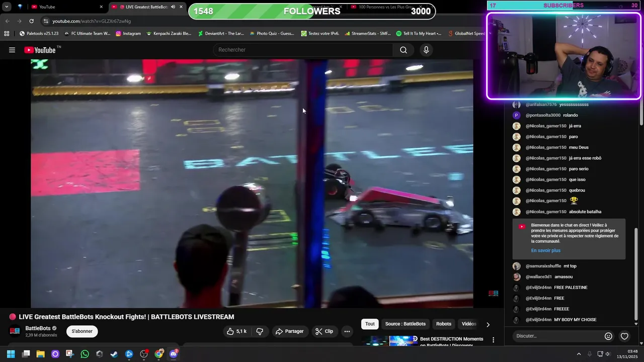Open Discord from the taskbar
Image resolution: width=644 pixels, height=362 pixels.
(174, 354)
